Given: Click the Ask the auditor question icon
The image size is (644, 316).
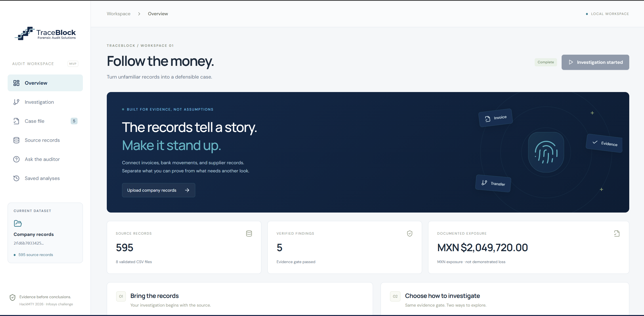Looking at the screenshot, I should [x=16, y=159].
